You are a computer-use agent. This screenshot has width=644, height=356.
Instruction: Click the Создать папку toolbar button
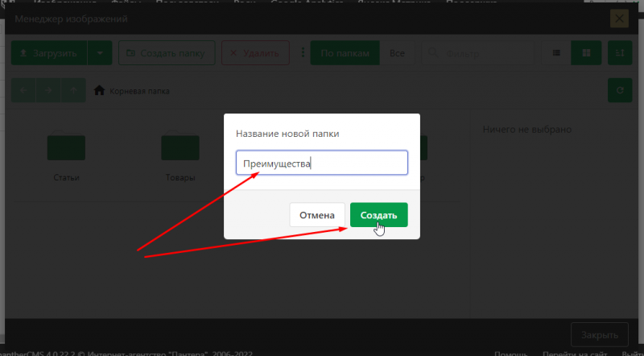(167, 54)
